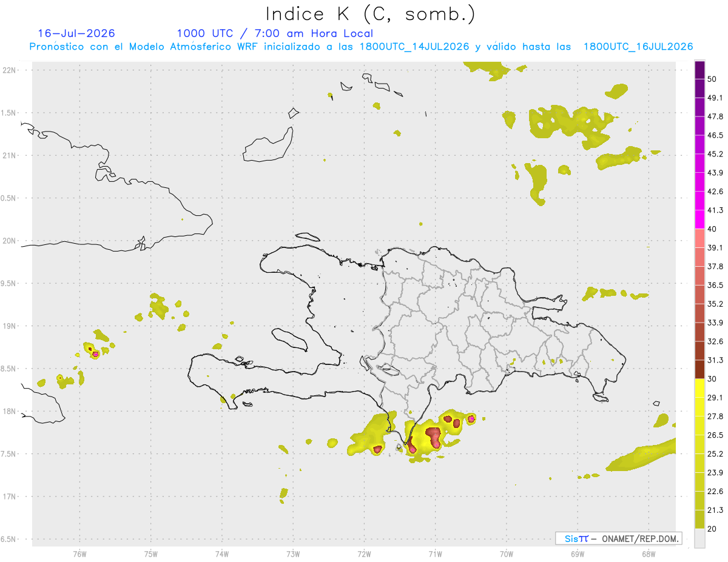728x562 pixels.
Task: Click the "39.1" color scale value
Action: (715, 248)
